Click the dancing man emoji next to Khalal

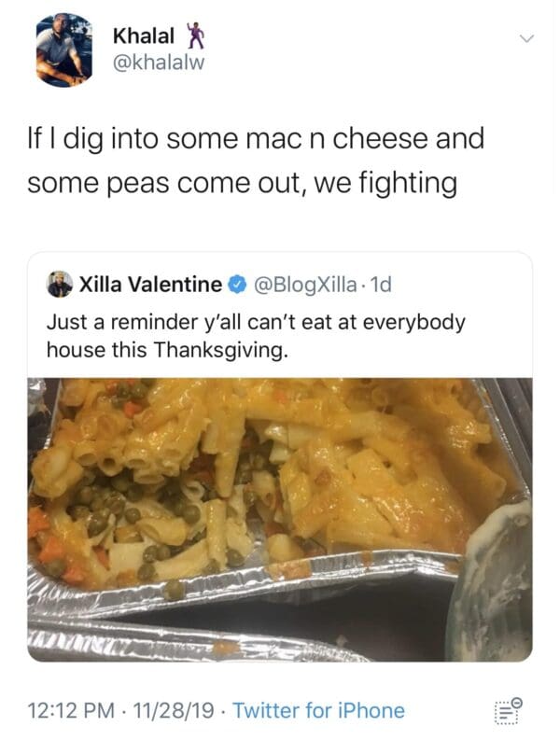tap(193, 35)
